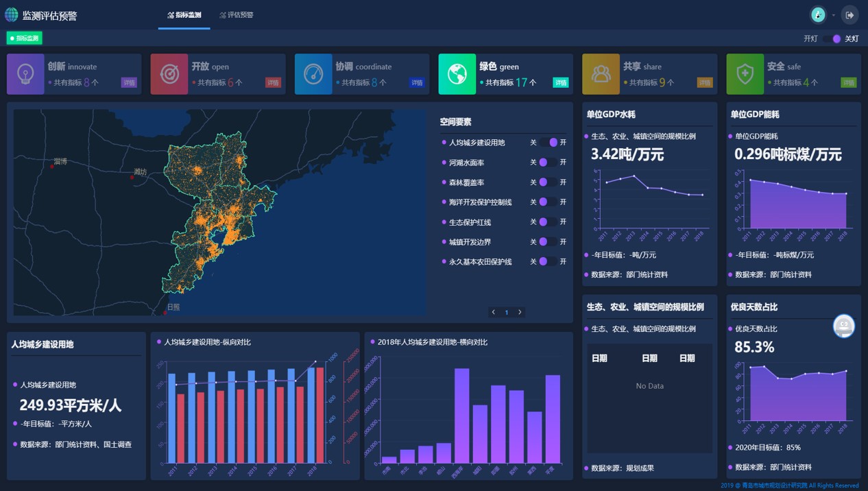The height and width of the screenshot is (491, 868).
Task: Click the 共享 share people icon
Action: point(601,74)
